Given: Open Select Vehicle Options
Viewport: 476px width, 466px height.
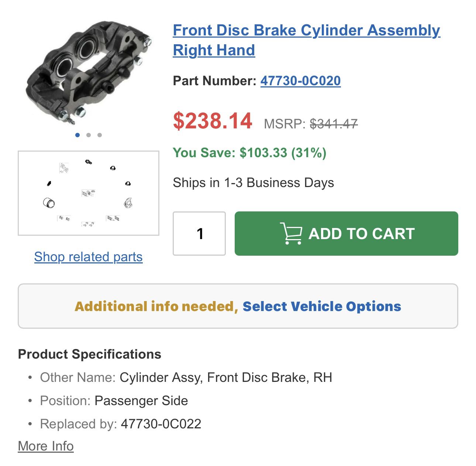Looking at the screenshot, I should pos(323,306).
